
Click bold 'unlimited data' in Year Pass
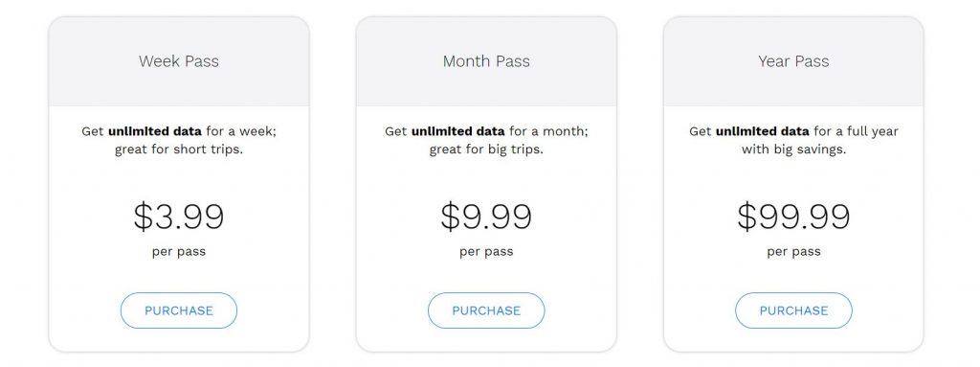click(763, 131)
